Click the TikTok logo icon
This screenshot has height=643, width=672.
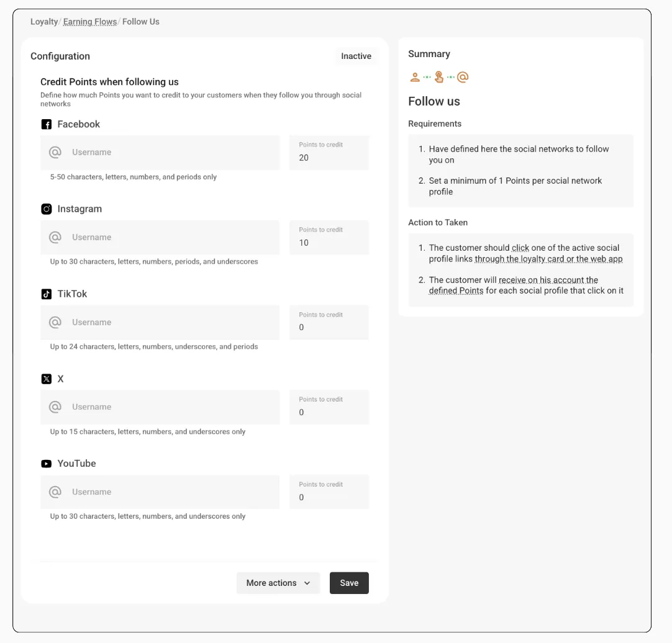coord(47,294)
